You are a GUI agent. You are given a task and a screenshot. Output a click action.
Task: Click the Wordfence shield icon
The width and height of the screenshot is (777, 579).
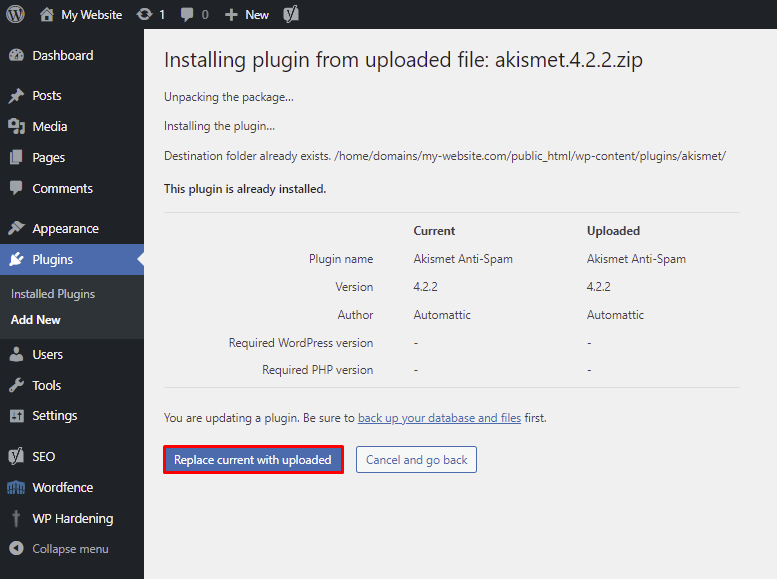click(x=16, y=488)
